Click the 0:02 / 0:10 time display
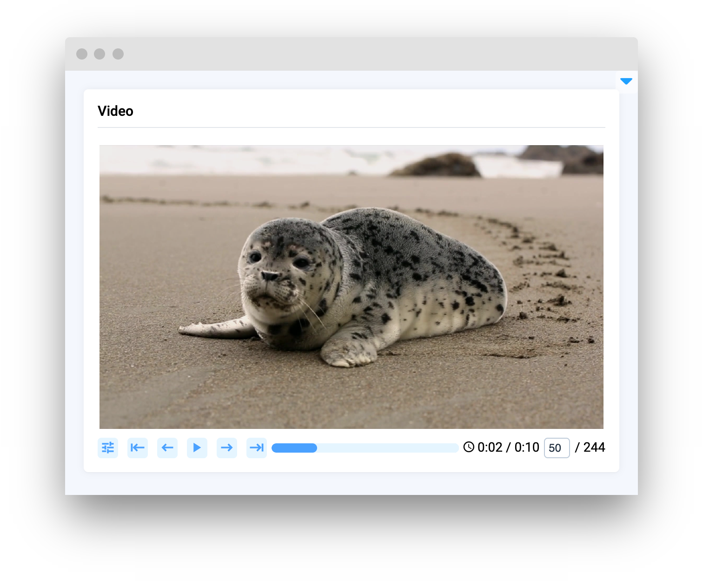Viewport: 703px width, 588px height. pos(508,448)
